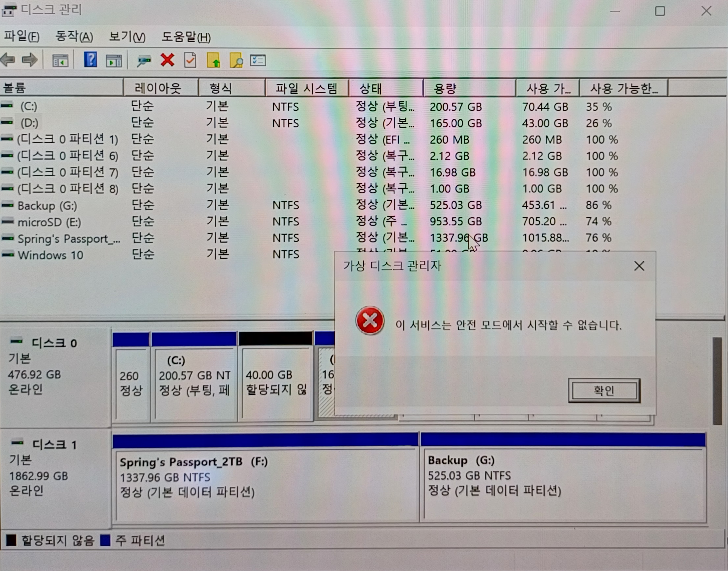Click the vertical scrollbar in disk pane
Image resolution: width=728 pixels, height=571 pixels.
point(717,381)
